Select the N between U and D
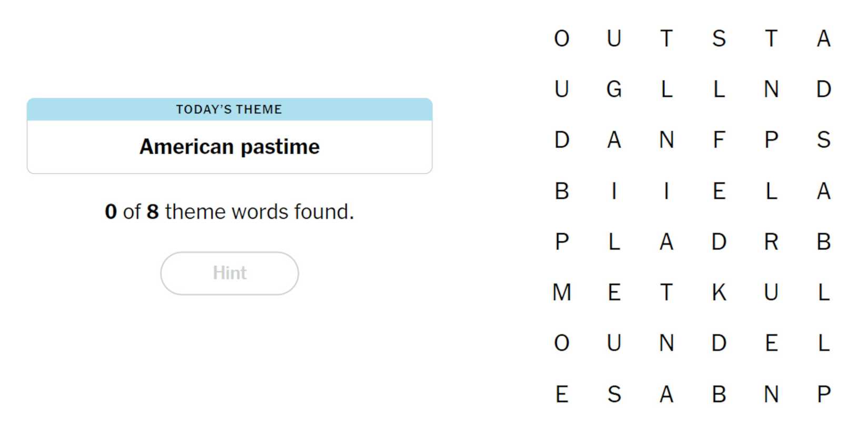Screen dimensions: 868x434 (x=666, y=343)
